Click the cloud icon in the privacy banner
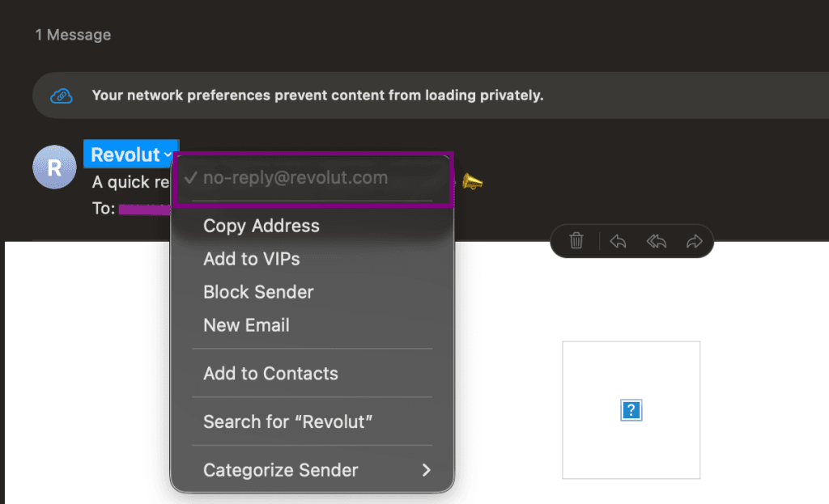829x504 pixels. pos(61,95)
